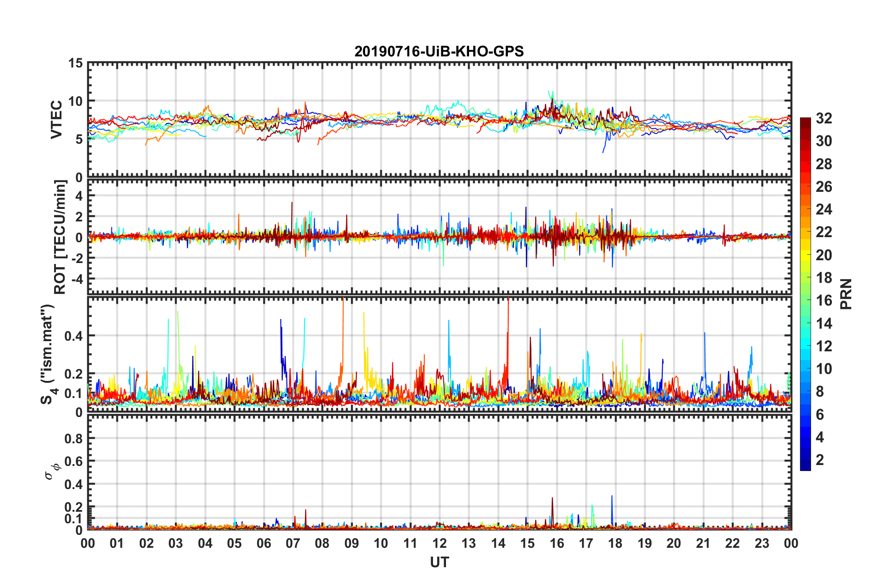Click the ROT [TECU/min] axis label
Viewport: 879px width, 588px height.
click(60, 237)
